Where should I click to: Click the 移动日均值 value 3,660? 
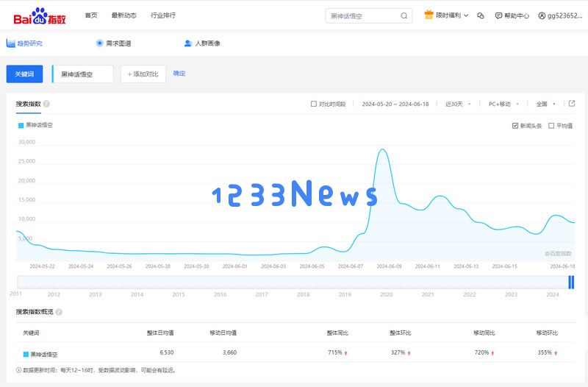229,352
